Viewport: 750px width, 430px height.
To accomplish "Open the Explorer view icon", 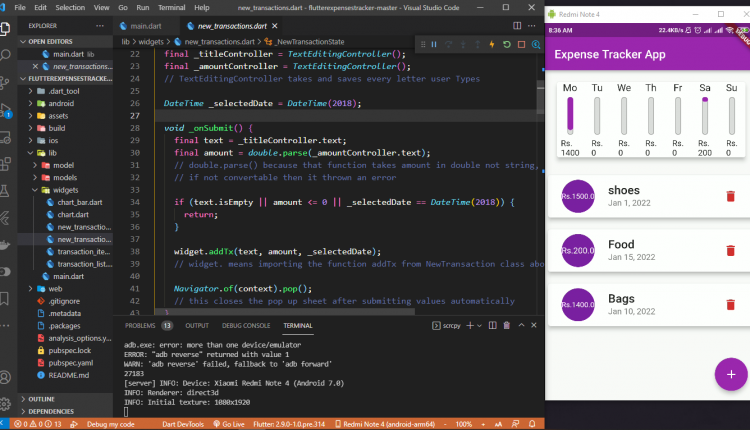I will click(5, 29).
